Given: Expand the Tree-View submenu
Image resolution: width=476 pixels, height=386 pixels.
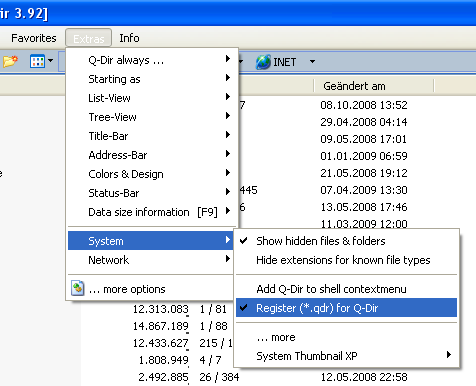Looking at the screenshot, I should click(x=152, y=117).
